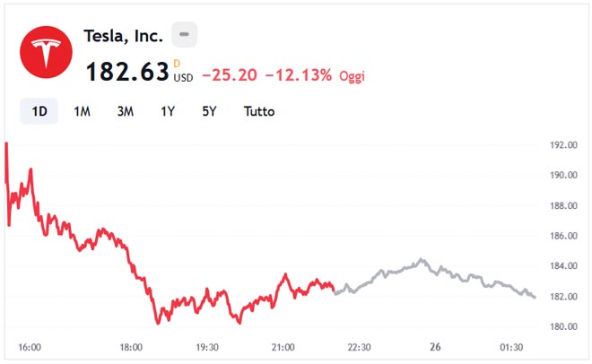The width and height of the screenshot is (592, 364).
Task: Switch to the 3M time range
Action: [x=126, y=112]
